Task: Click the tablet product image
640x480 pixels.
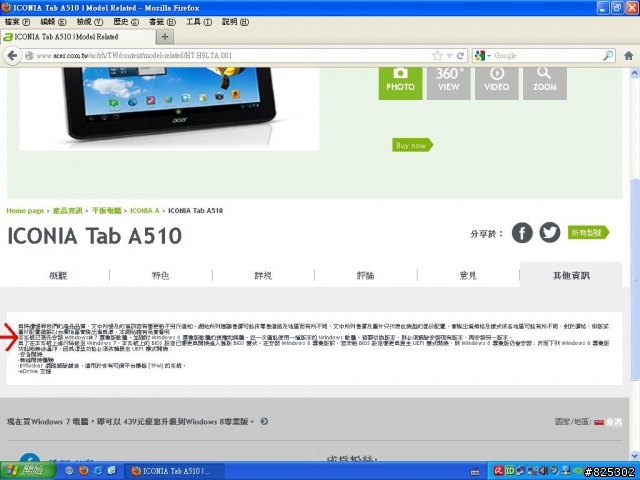Action: [169, 109]
